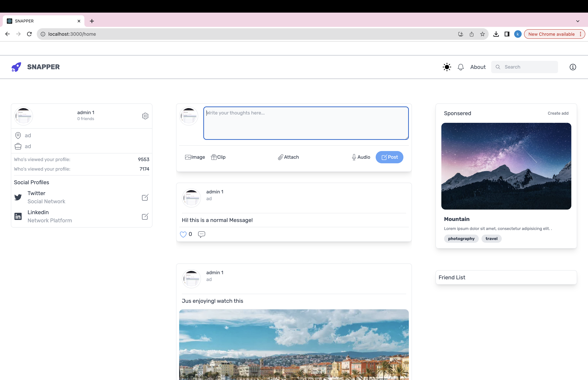Open the About page link
The width and height of the screenshot is (588, 380).
click(478, 67)
